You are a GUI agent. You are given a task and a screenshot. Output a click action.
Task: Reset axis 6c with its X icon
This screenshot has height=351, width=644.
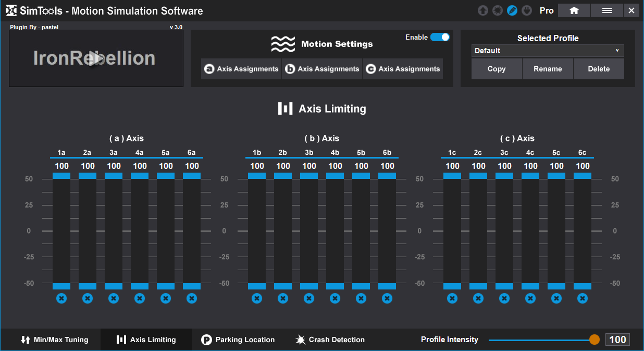[x=583, y=298]
